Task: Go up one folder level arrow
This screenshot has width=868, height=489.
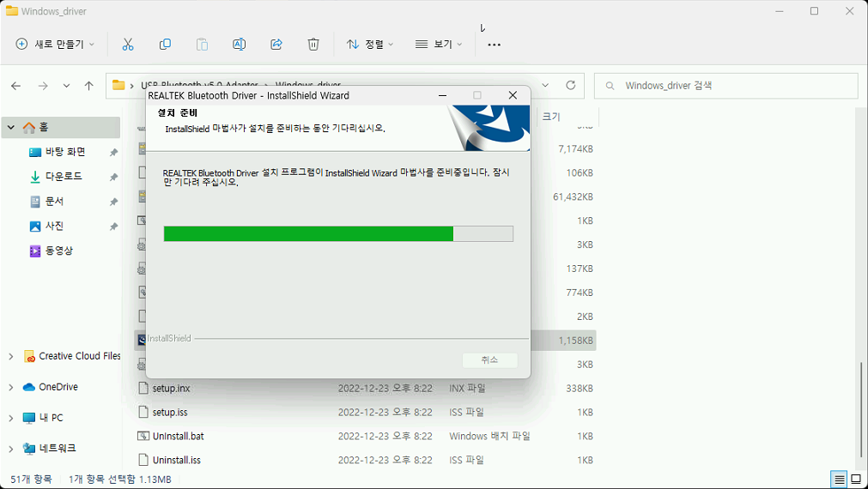Action: 88,86
